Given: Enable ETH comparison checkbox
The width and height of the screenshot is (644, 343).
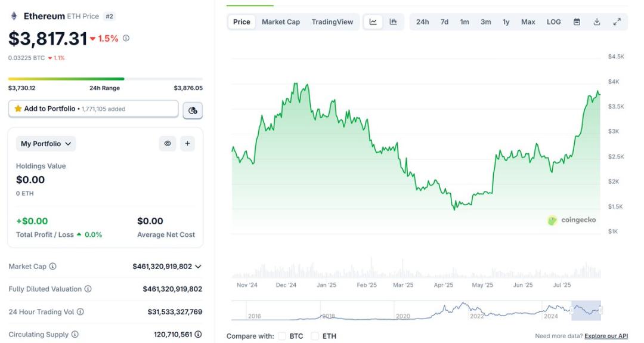Looking at the screenshot, I should 315,336.
